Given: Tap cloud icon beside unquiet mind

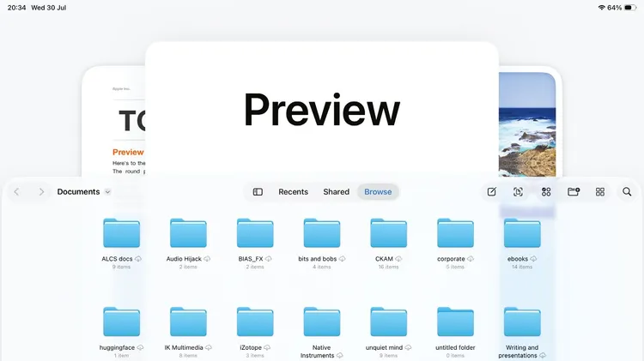Looking at the screenshot, I should (x=408, y=347).
